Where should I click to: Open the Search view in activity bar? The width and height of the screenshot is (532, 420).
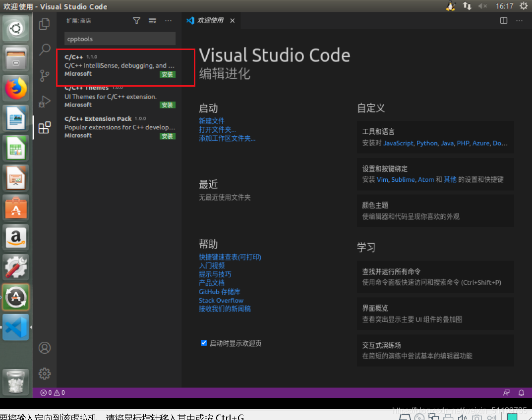45,50
